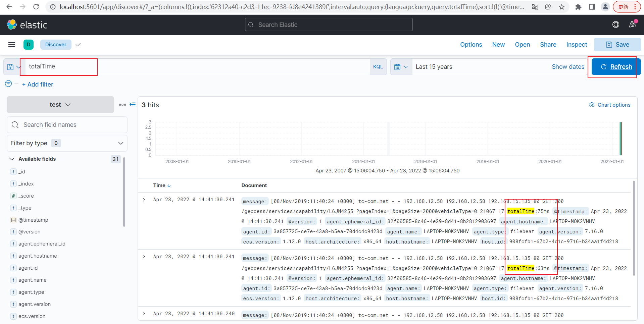Open the Share menu

point(548,45)
